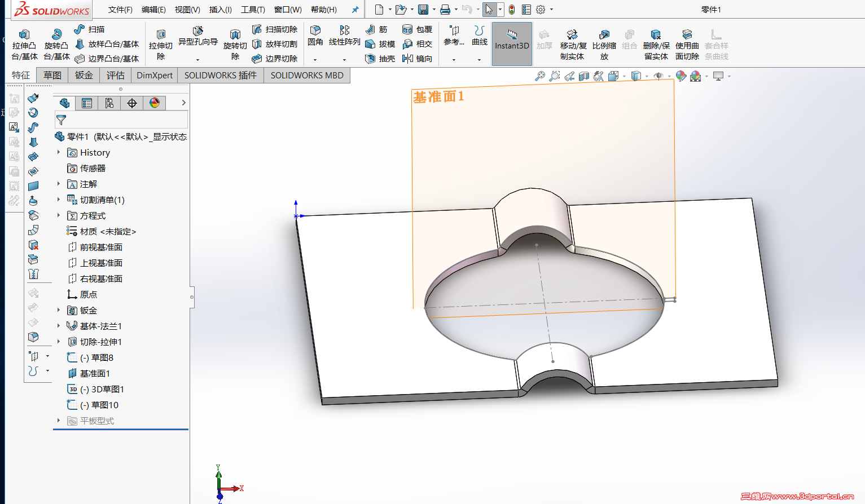Select 基准面1 in the feature tree
Image resolution: width=865 pixels, height=504 pixels.
[94, 373]
